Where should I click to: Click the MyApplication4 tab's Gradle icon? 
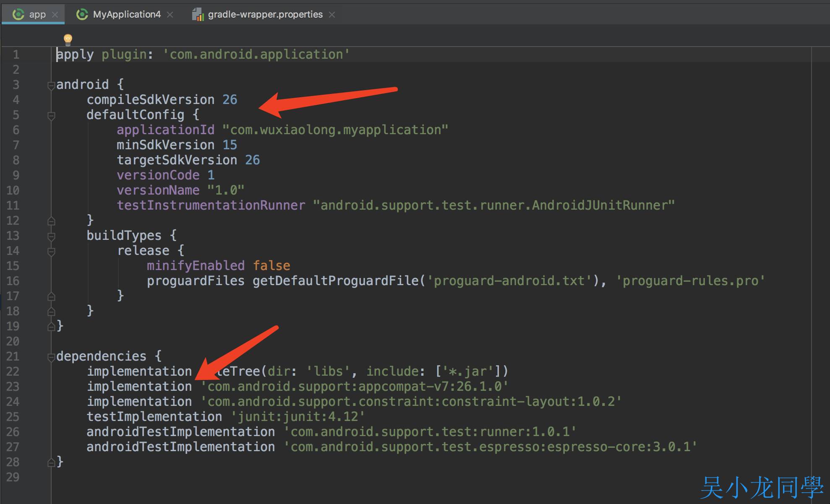click(82, 14)
